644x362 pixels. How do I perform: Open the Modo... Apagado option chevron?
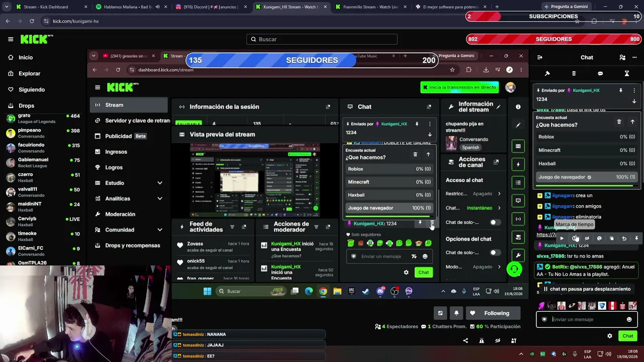[x=499, y=267]
